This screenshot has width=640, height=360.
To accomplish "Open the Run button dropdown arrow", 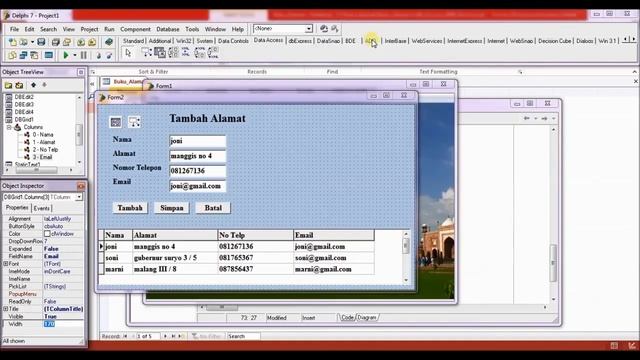I will click(x=75, y=55).
